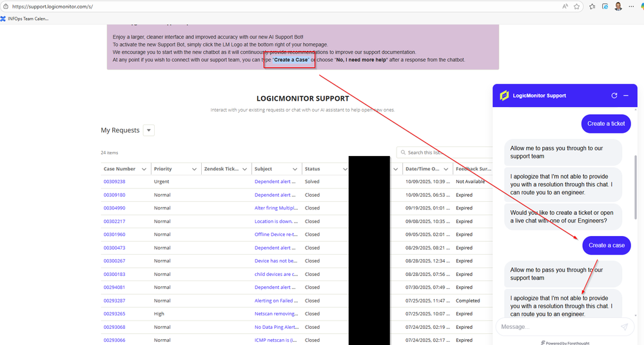The width and height of the screenshot is (644, 345).
Task: Open the 'Location is down.' subject link
Action: pyautogui.click(x=276, y=221)
